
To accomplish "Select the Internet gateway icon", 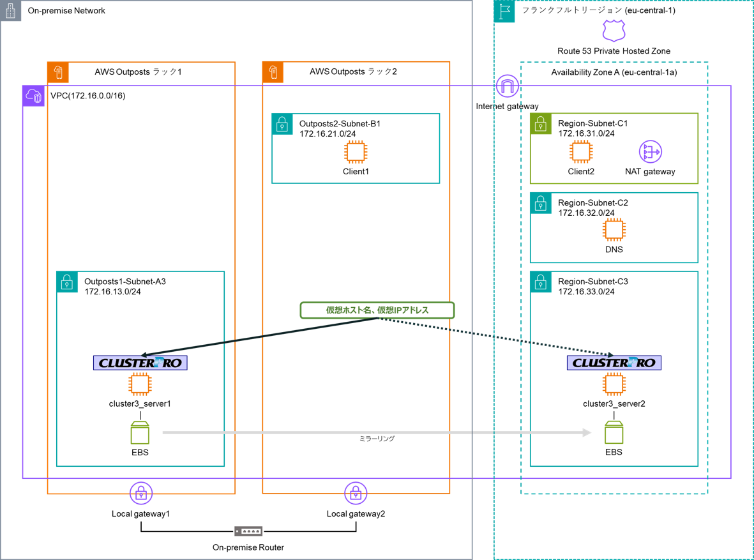I will pos(507,86).
